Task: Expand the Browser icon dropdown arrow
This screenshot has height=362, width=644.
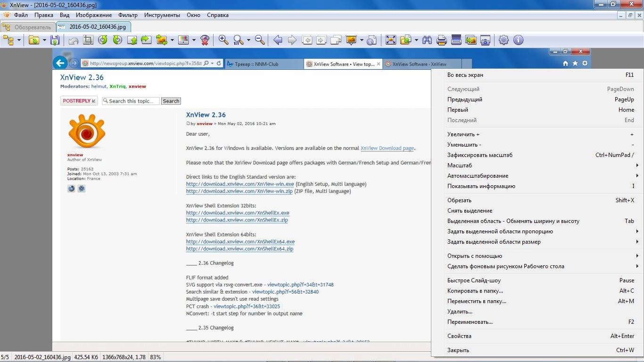Action: pyautogui.click(x=19, y=41)
